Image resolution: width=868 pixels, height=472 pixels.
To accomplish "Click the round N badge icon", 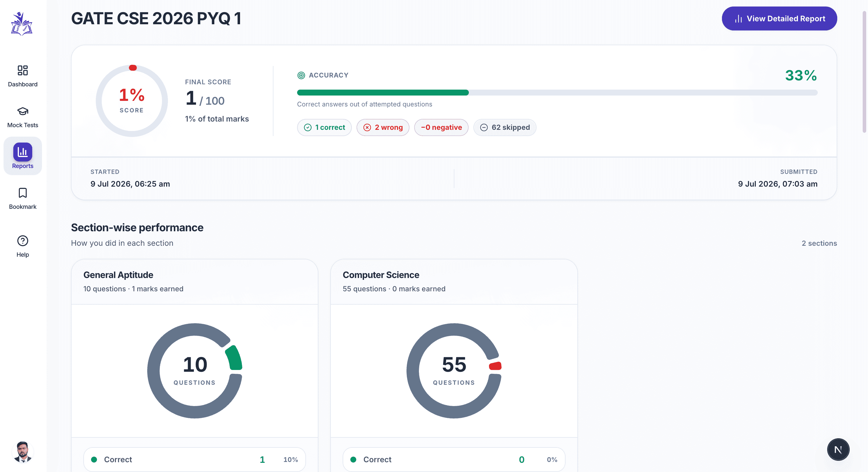I will coord(838,450).
